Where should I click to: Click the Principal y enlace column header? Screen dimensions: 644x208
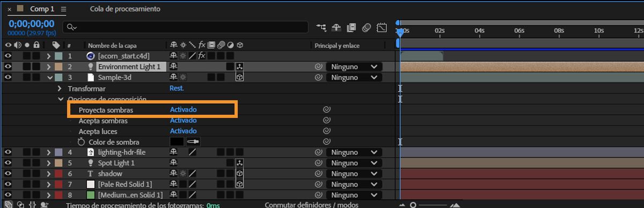337,46
